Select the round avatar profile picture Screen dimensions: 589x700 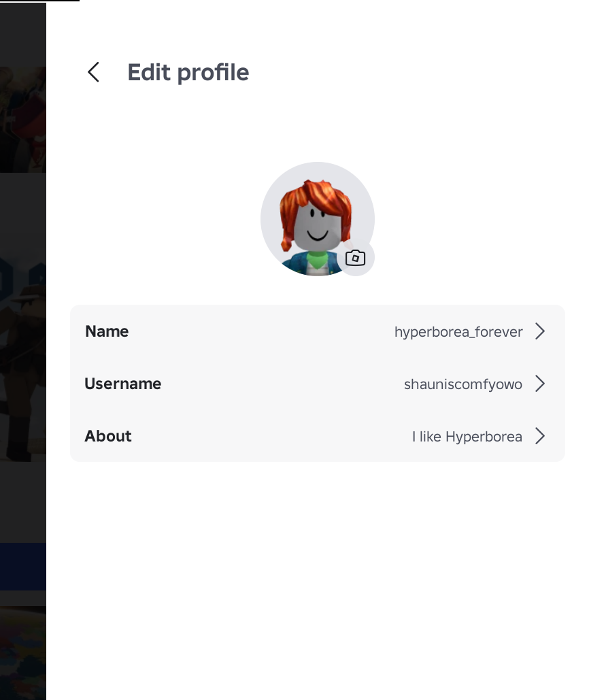point(317,219)
